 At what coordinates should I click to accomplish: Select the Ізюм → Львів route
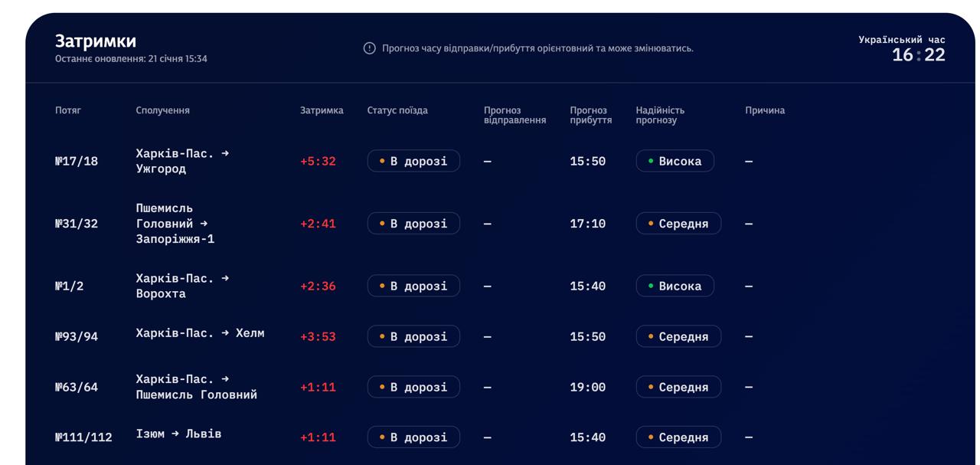[178, 434]
